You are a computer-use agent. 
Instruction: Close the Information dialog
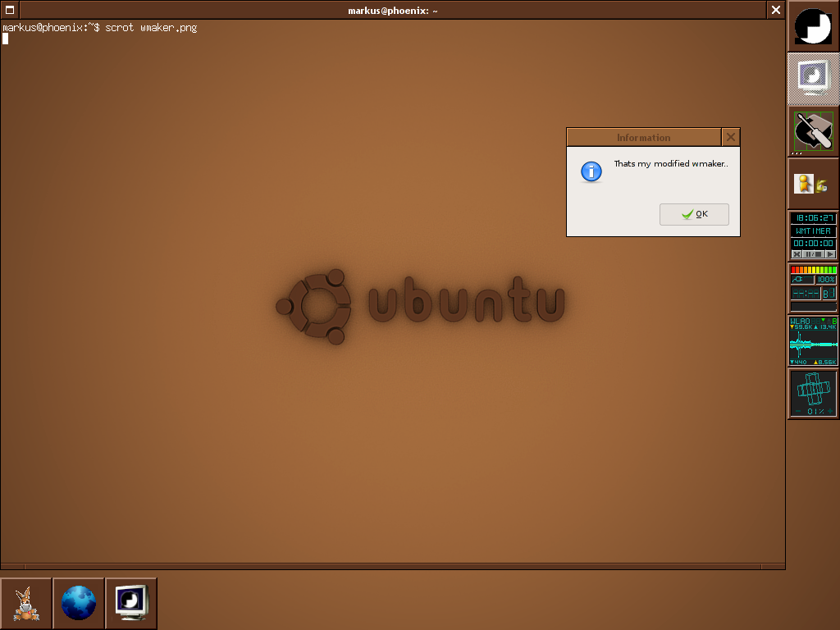click(730, 137)
